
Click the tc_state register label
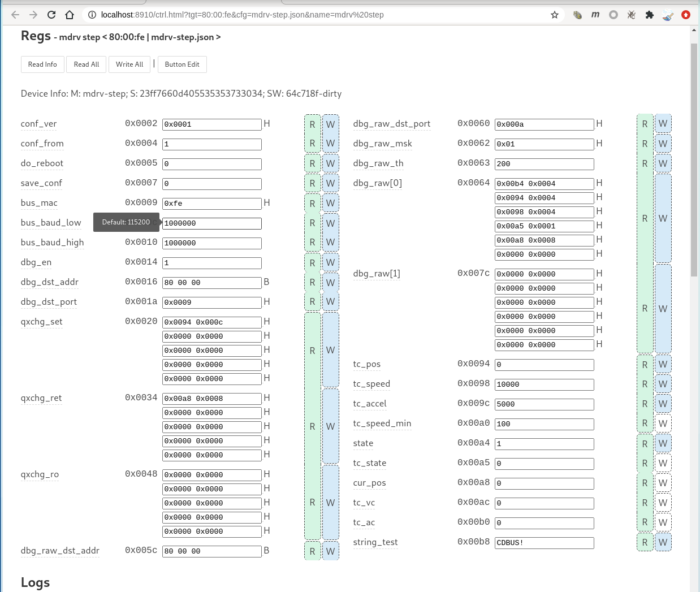pos(370,463)
